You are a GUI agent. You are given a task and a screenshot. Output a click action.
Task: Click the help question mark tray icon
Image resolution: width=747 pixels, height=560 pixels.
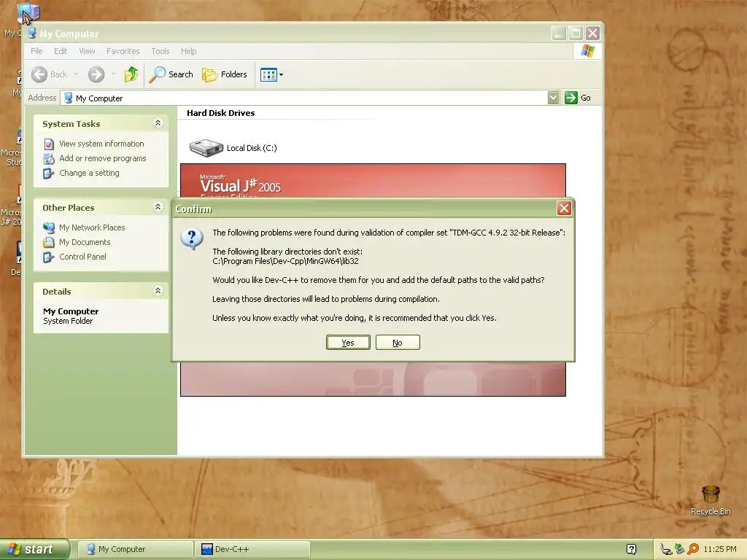tap(631, 549)
